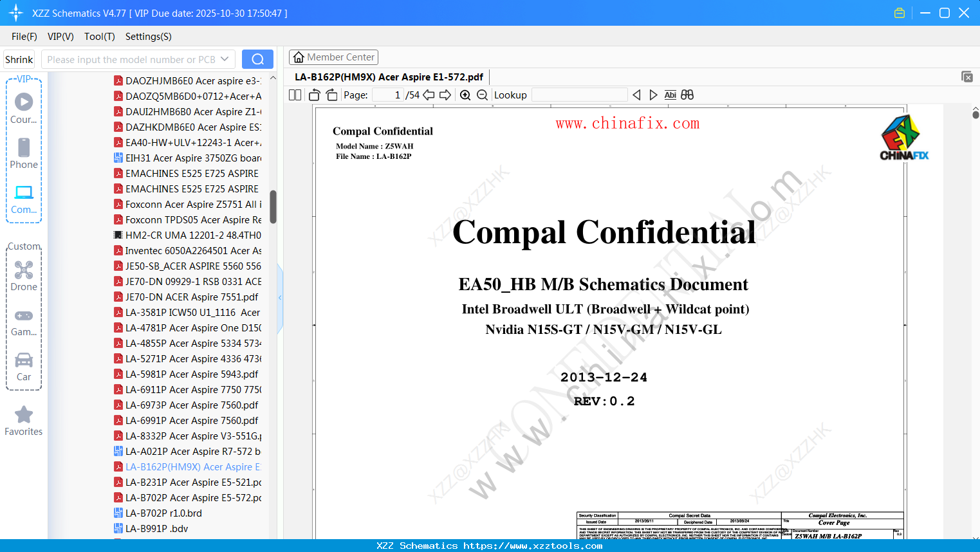The width and height of the screenshot is (980, 552).
Task: Open Foxconn Acer Aspire Z5751 file
Action: 187,205
